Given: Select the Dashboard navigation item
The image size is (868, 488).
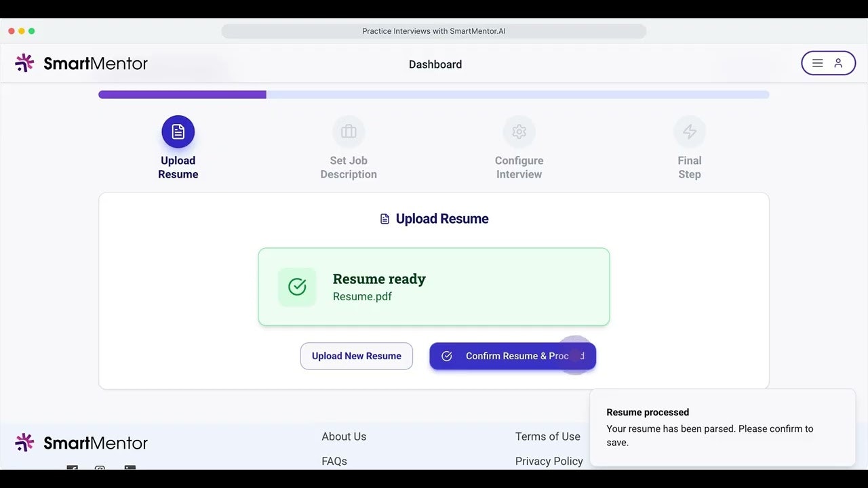Looking at the screenshot, I should pos(435,64).
